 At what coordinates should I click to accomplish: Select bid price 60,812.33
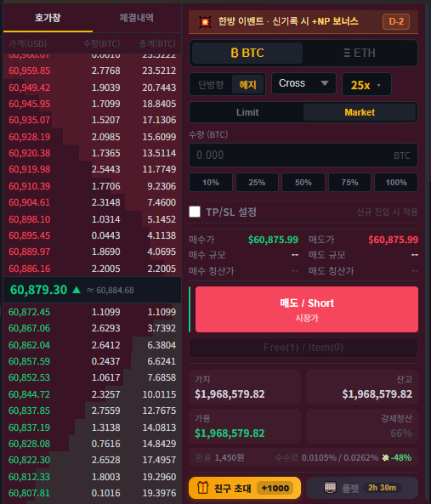pyautogui.click(x=29, y=477)
